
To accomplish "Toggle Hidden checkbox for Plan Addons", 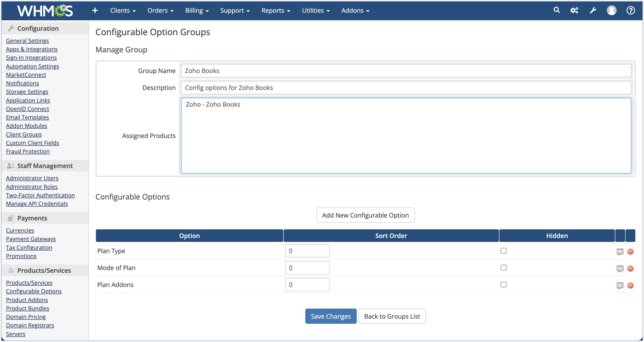I will pyautogui.click(x=504, y=285).
